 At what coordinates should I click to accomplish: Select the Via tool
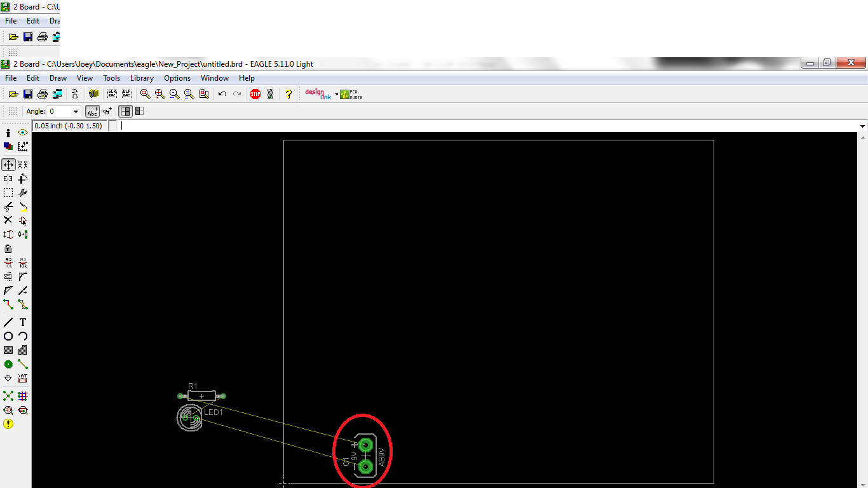pyautogui.click(x=8, y=364)
